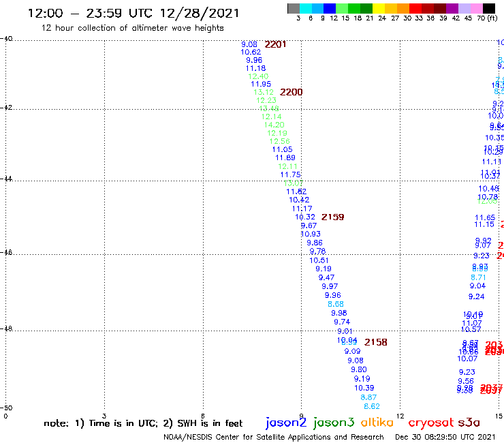The image size is (504, 443).
Task: Select the green value 12.40
Action: pyautogui.click(x=258, y=76)
